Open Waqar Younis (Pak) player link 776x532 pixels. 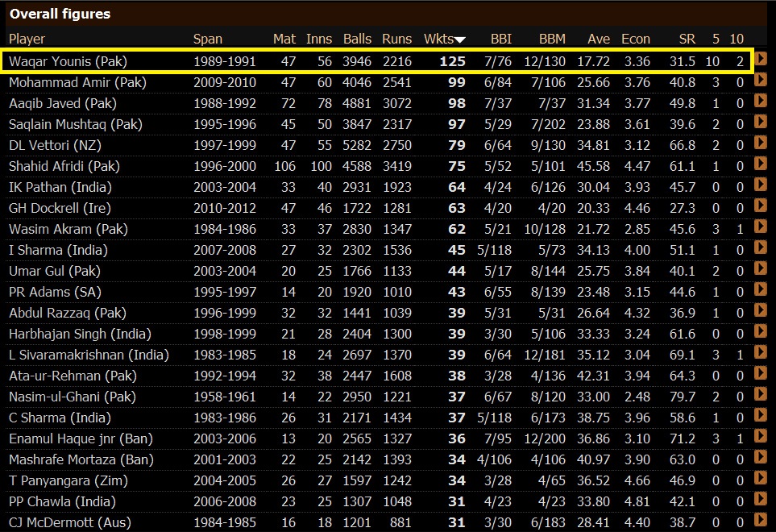[x=68, y=61]
